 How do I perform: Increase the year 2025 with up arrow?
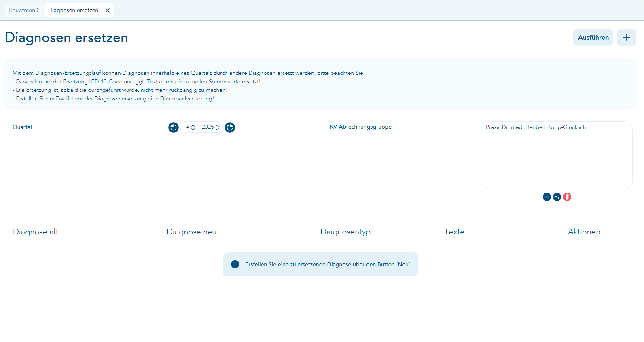pyautogui.click(x=217, y=125)
